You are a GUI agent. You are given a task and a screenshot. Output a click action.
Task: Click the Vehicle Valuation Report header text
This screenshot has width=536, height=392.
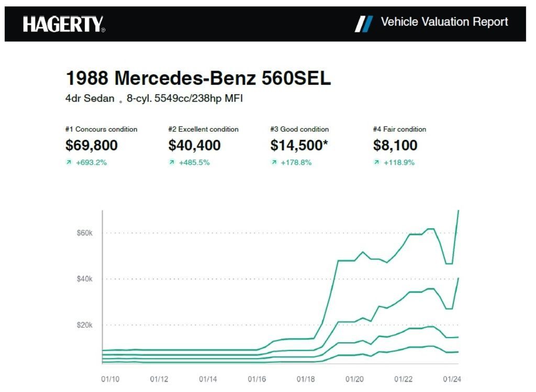click(444, 22)
